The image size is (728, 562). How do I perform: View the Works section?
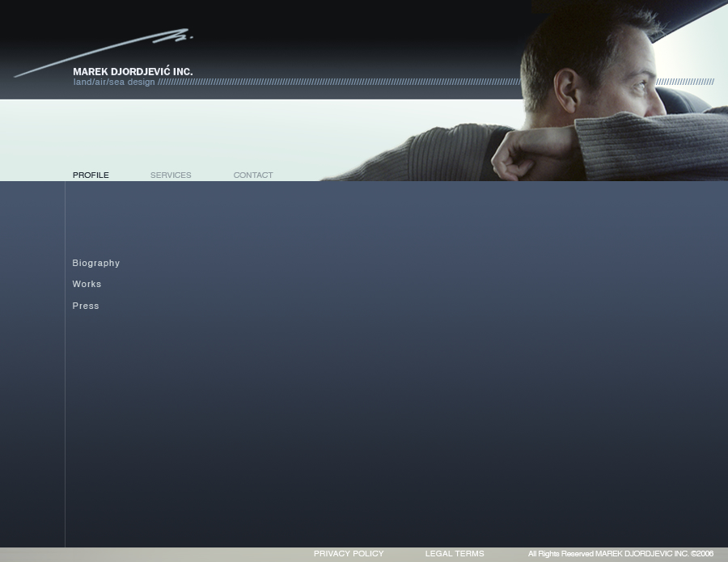[87, 284]
